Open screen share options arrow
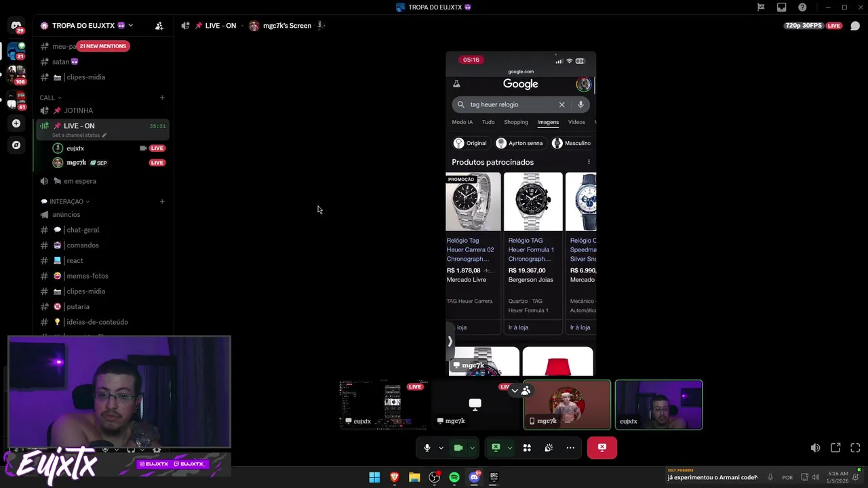The width and height of the screenshot is (868, 488). (x=509, y=447)
